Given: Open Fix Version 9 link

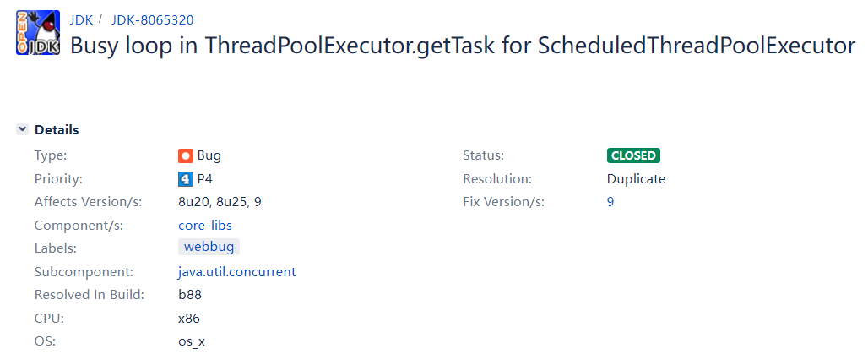Looking at the screenshot, I should click(610, 202).
